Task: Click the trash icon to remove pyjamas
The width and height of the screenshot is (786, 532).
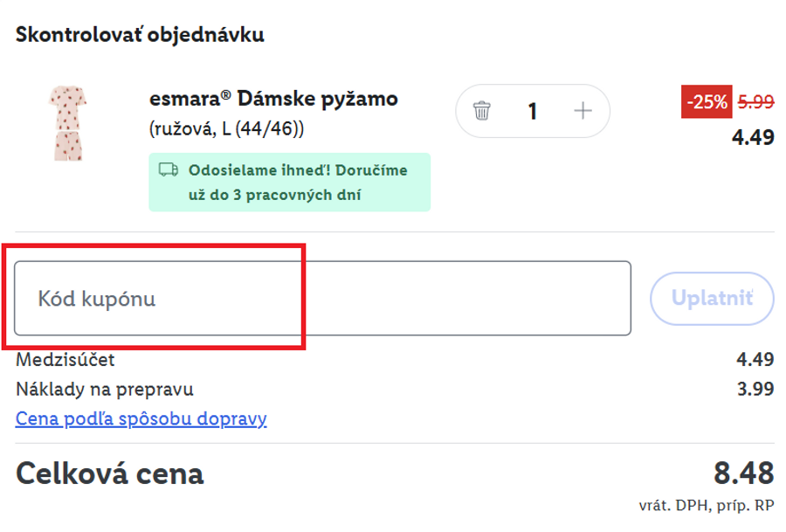Action: (481, 110)
